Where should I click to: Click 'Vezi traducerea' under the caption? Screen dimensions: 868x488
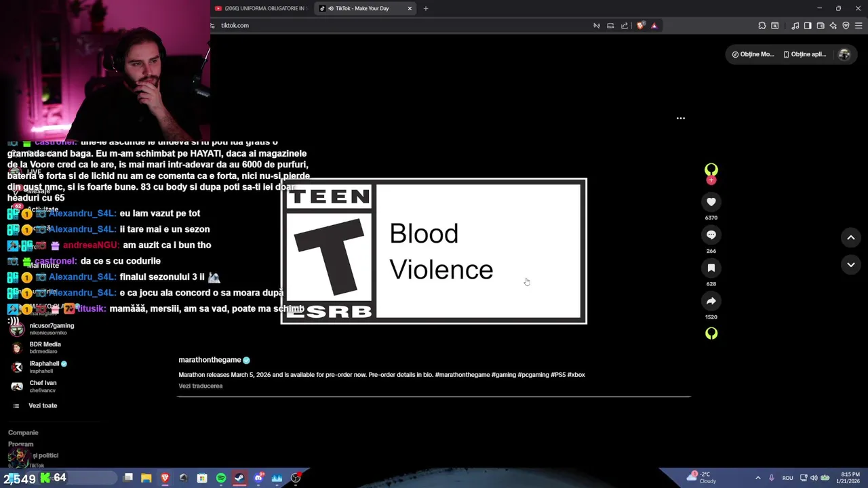[201, 386]
